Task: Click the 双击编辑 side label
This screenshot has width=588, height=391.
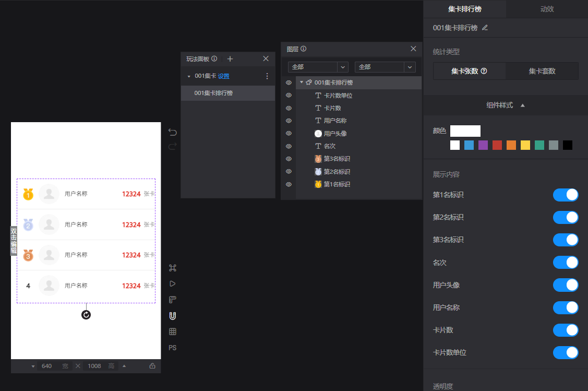Action: (14, 241)
